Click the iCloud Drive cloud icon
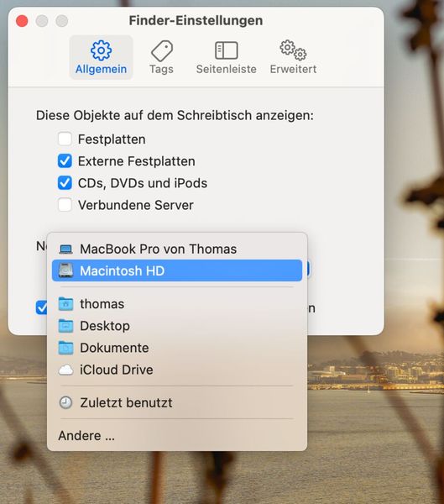This screenshot has height=504, width=444. pos(65,370)
